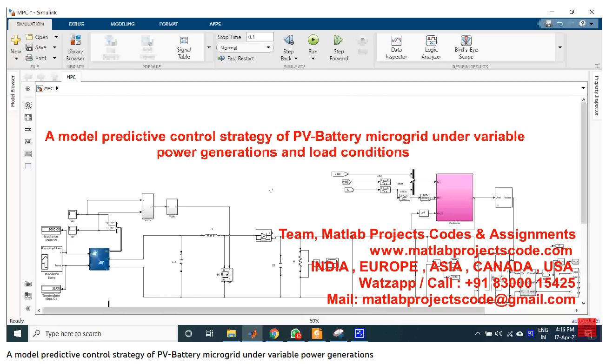Toggle Fast Restart mode
606x364 pixels.
click(x=236, y=59)
